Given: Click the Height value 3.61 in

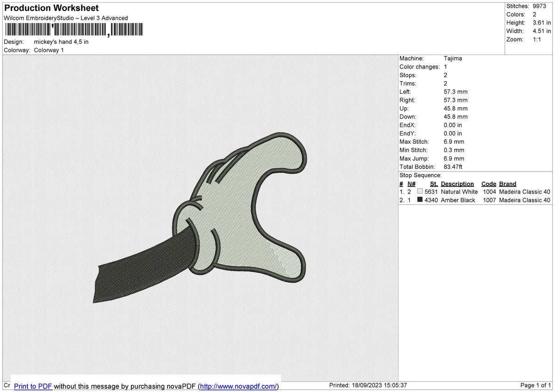Looking at the screenshot, I should pyautogui.click(x=542, y=23).
